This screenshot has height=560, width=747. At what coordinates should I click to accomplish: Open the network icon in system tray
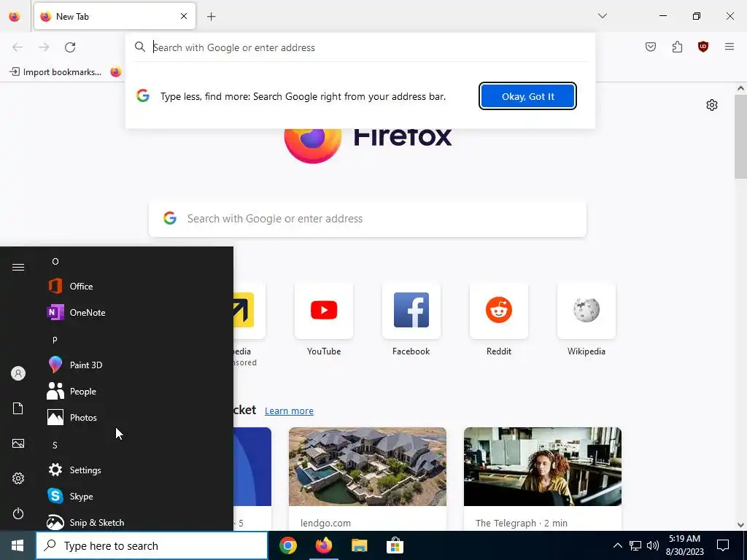[x=635, y=545]
